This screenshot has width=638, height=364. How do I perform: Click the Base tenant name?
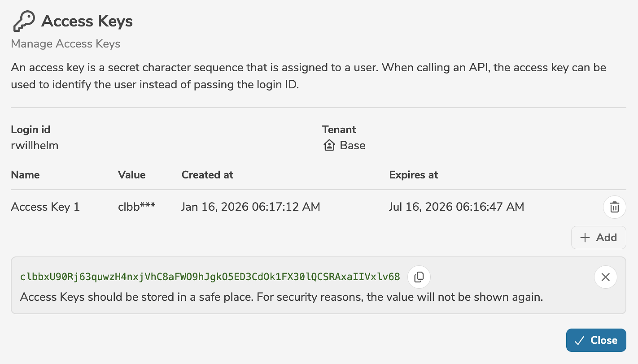click(352, 146)
